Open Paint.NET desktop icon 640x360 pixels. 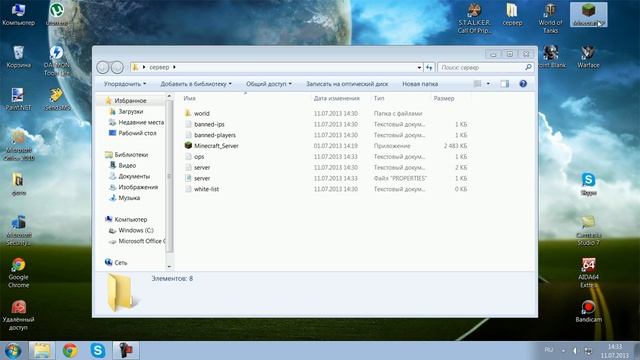click(x=18, y=100)
